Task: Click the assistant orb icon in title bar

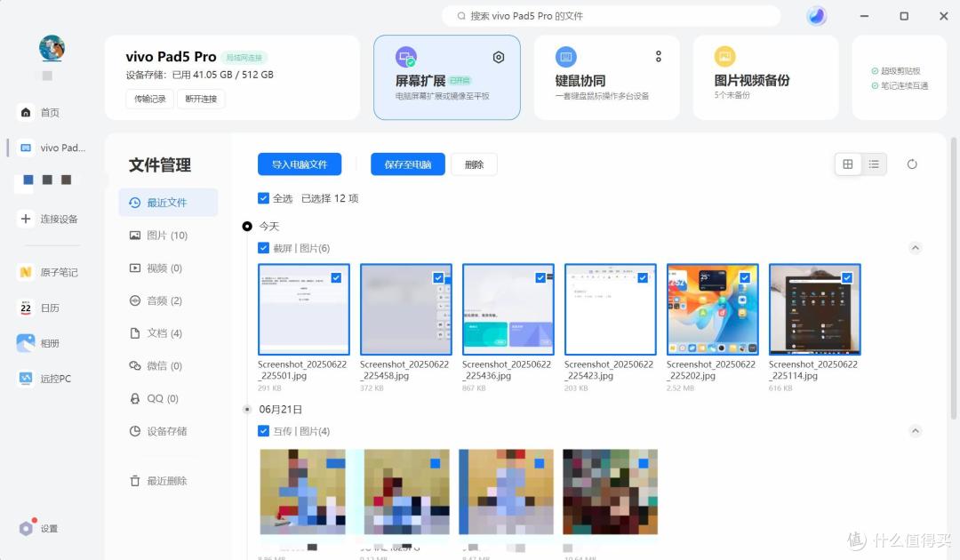Action: [x=816, y=16]
